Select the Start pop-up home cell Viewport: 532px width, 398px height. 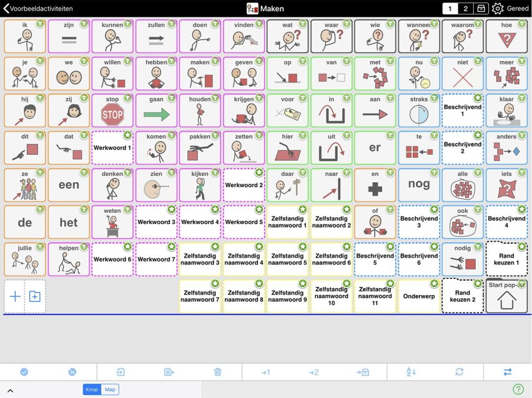[x=506, y=296]
